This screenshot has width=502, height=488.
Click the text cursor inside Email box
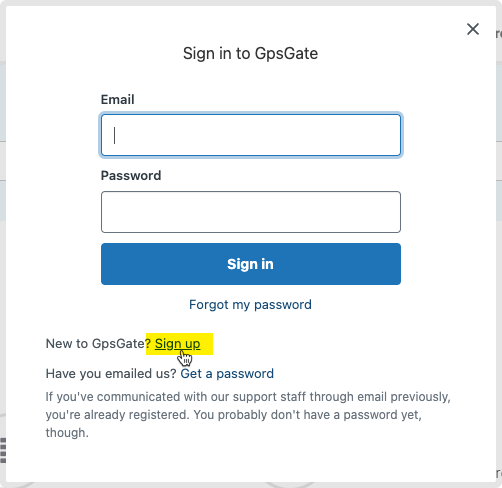click(114, 135)
